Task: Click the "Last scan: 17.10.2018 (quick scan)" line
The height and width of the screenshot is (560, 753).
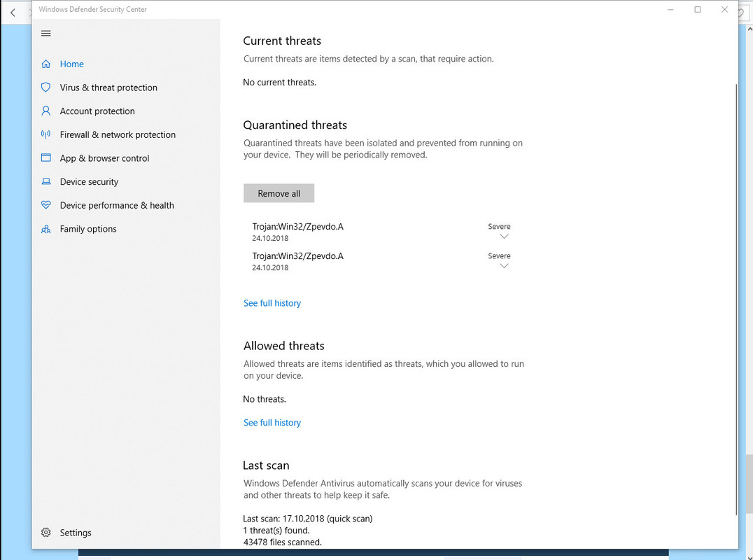Action: 308,519
